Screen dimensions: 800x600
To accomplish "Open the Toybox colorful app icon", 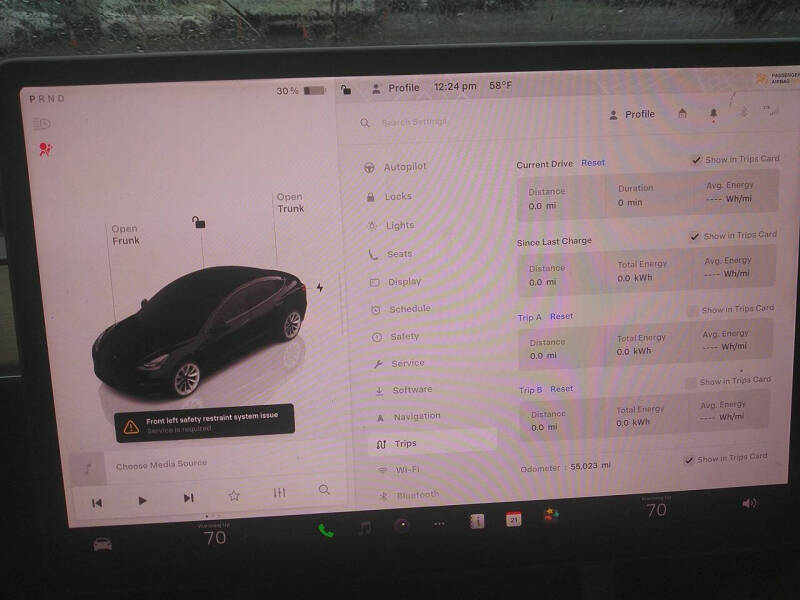I will coord(551,515).
